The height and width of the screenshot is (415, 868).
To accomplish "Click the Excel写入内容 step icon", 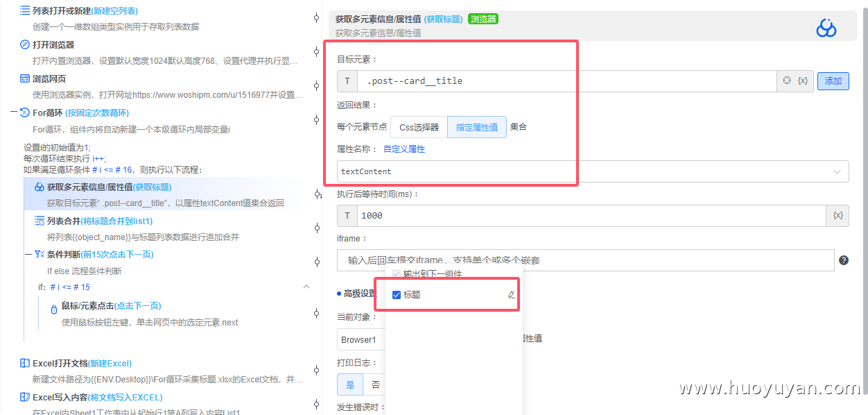I will pyautogui.click(x=25, y=397).
